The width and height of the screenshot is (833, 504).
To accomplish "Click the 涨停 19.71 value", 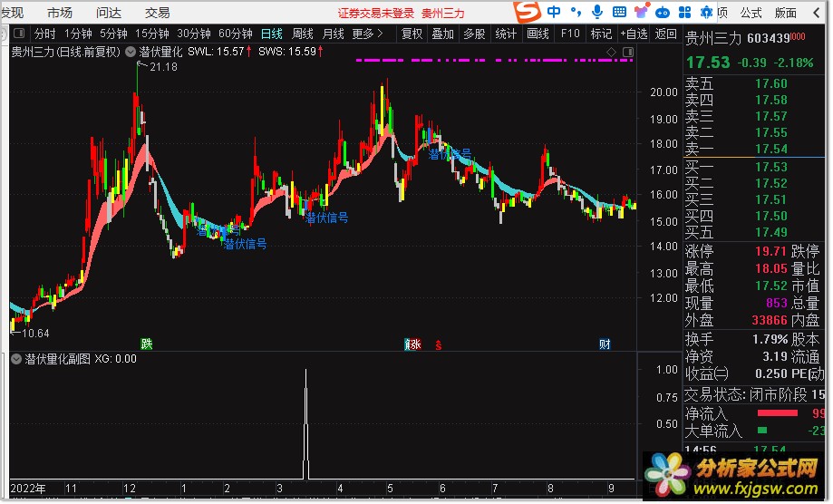I will point(770,251).
